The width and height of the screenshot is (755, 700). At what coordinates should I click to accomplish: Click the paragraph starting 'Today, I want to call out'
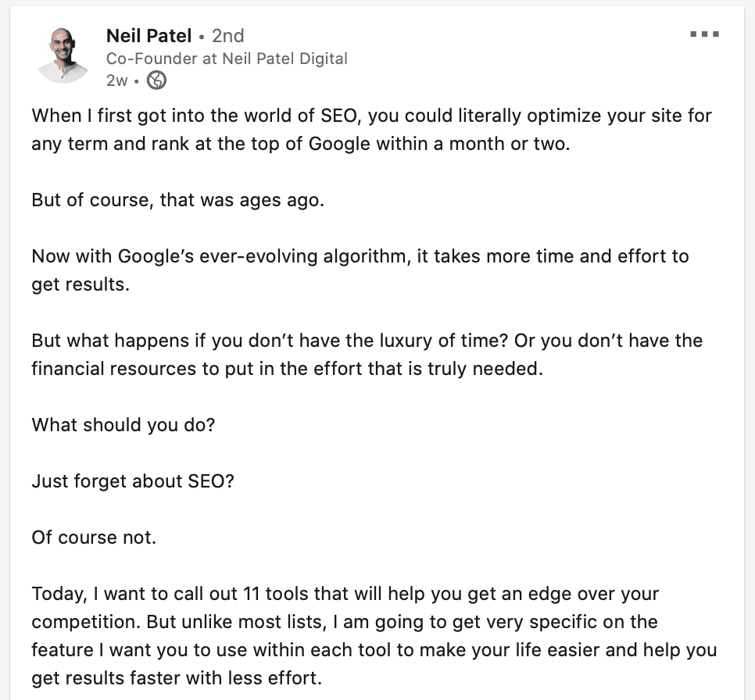[374, 635]
